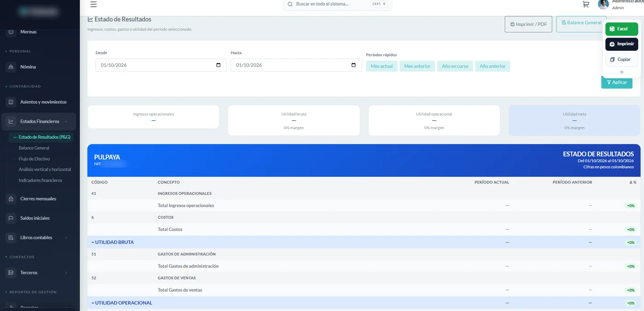Select Mes anterior quick period
The width and height of the screenshot is (644, 311).
click(417, 66)
